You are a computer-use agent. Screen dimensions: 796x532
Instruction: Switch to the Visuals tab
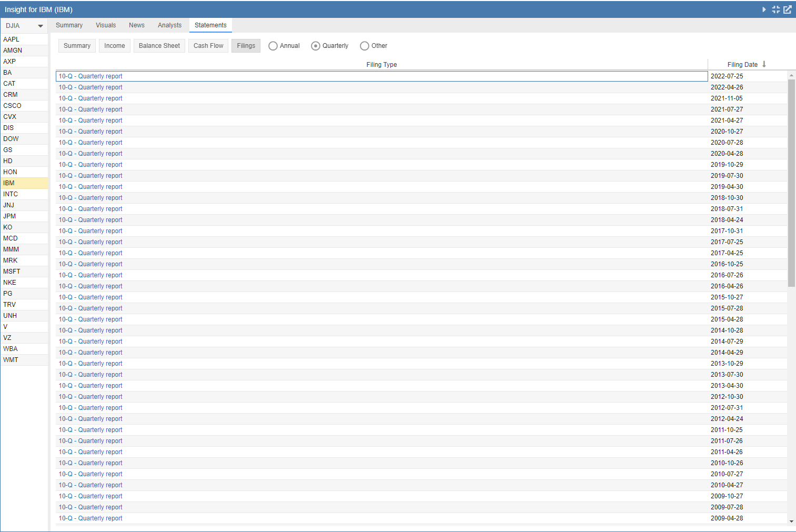106,25
